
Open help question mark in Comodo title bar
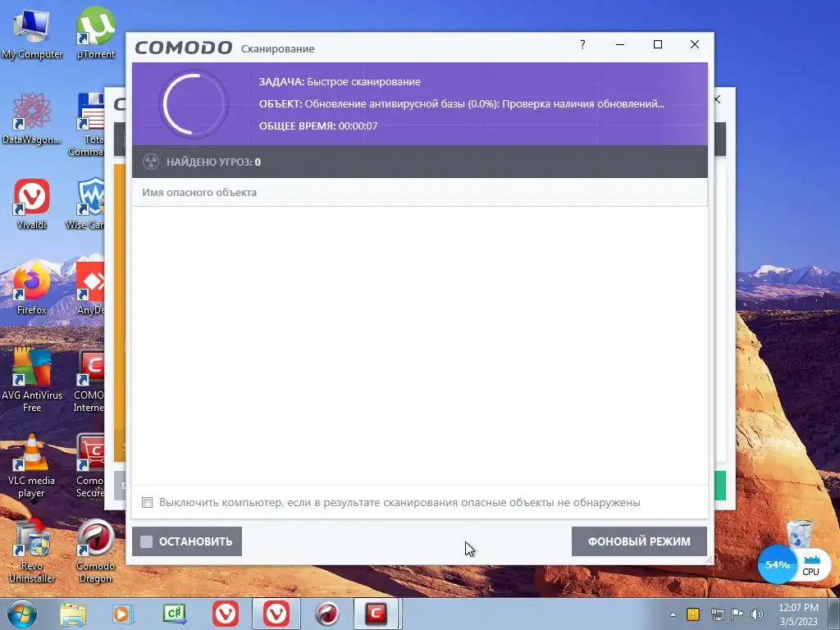click(582, 44)
